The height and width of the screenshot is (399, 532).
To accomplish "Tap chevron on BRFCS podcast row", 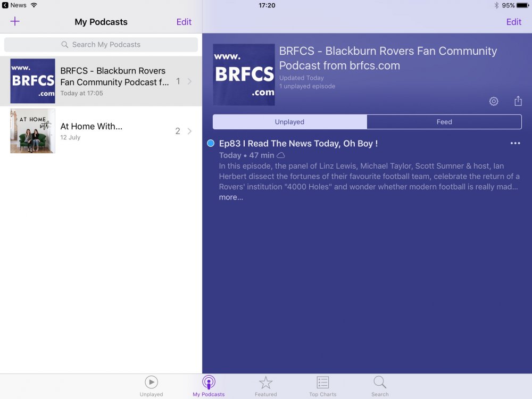I will point(190,81).
